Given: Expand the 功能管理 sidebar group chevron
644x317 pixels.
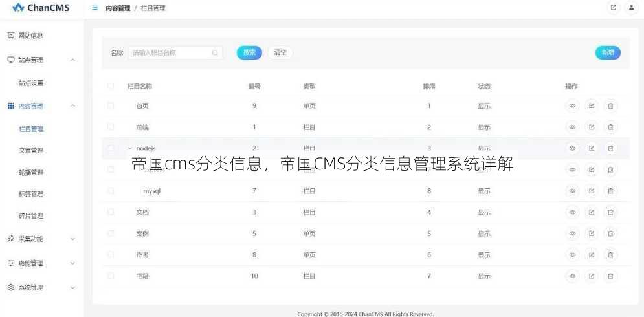Looking at the screenshot, I should point(72,263).
